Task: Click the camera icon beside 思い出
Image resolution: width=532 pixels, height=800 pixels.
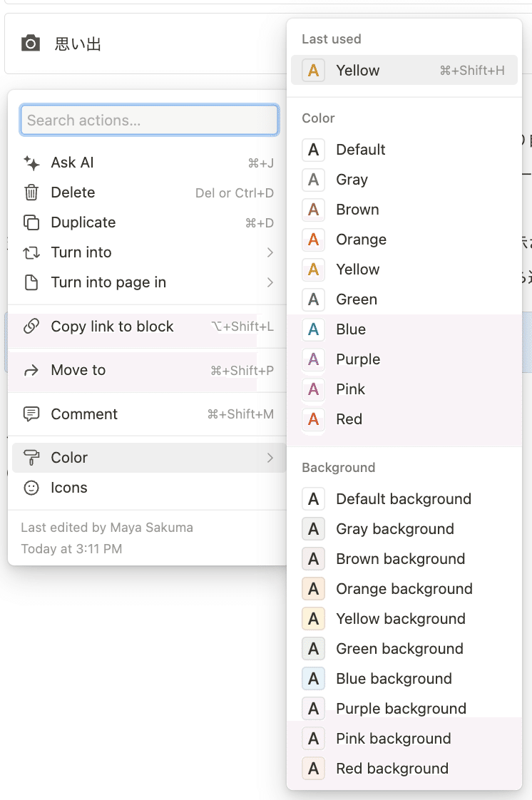Action: click(x=31, y=44)
